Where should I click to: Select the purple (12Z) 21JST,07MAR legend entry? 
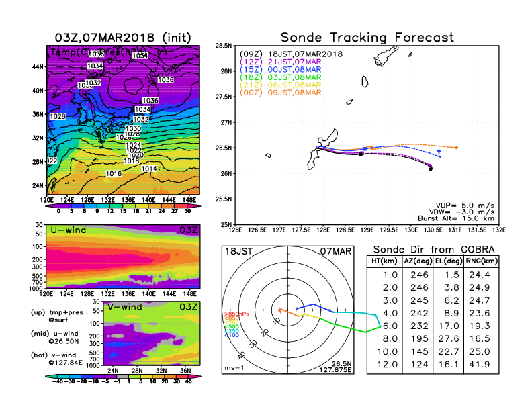pyautogui.click(x=281, y=62)
